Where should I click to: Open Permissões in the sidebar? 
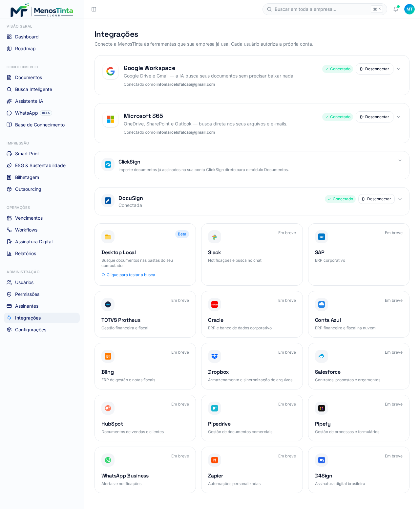point(42,294)
